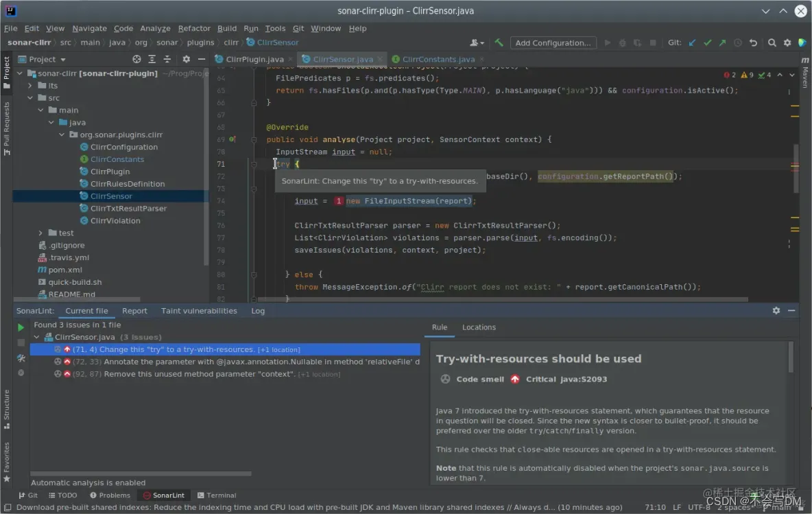
Task: Open the SonarLint Log tab
Action: (x=258, y=311)
